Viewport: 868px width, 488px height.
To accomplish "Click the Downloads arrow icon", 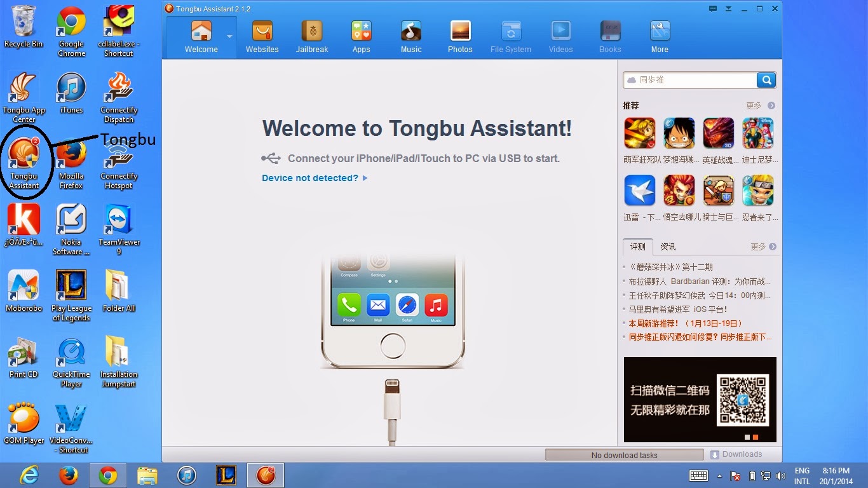I will (x=715, y=454).
